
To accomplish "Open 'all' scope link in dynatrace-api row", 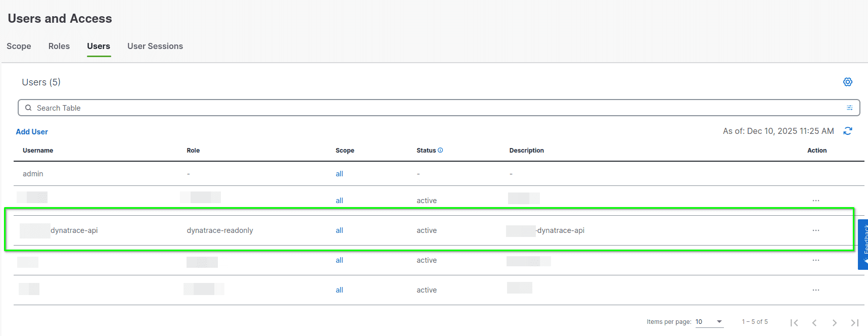I will (339, 230).
